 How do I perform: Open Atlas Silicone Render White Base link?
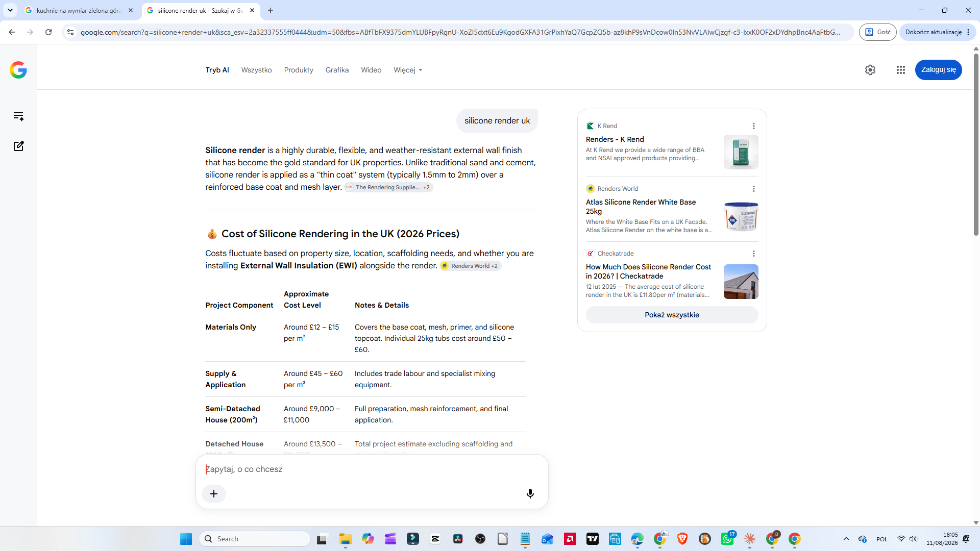(x=641, y=207)
